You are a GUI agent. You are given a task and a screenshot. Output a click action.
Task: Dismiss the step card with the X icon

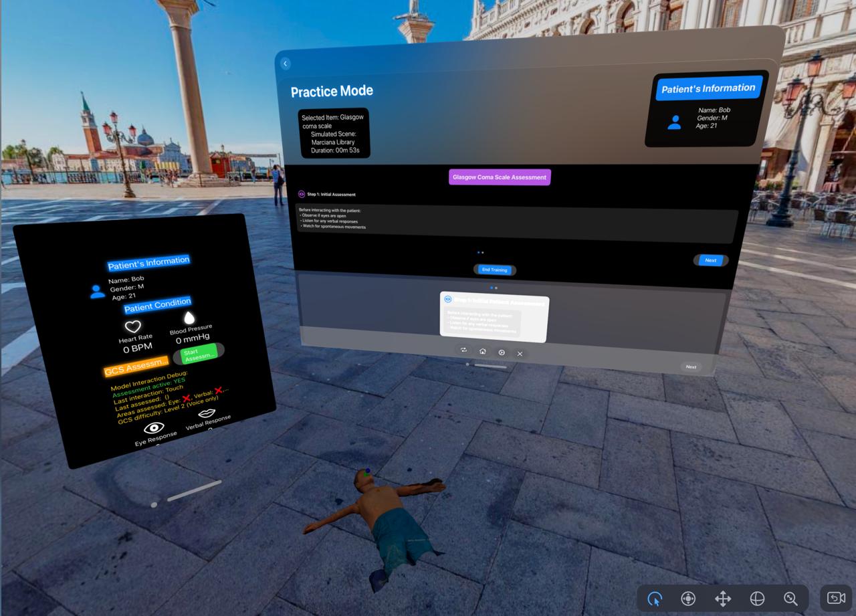(520, 353)
